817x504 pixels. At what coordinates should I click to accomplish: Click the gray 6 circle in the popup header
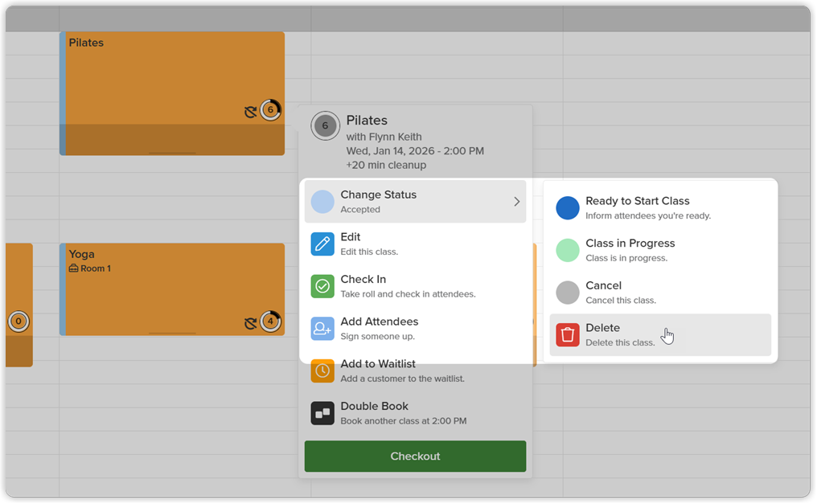coord(325,125)
